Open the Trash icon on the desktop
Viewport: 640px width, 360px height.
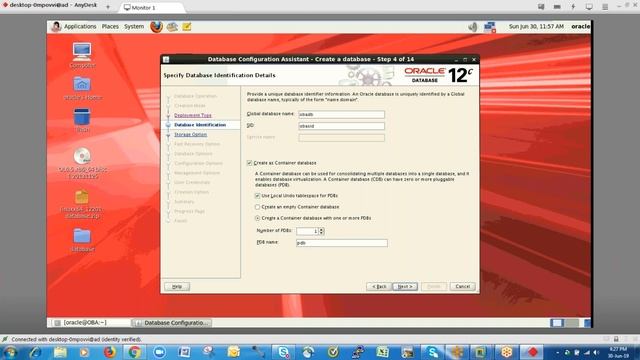82,120
